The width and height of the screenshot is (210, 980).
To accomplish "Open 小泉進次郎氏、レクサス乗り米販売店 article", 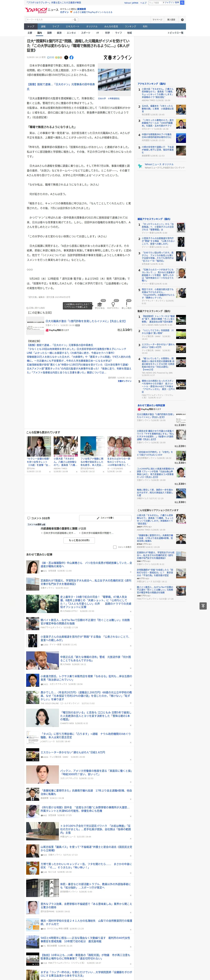I will coord(86,678).
